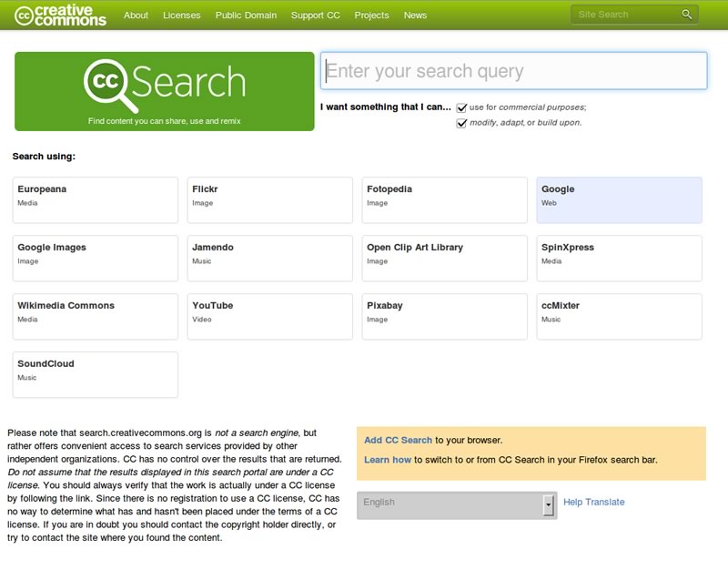
Task: Click the Help Translate link
Action: pos(593,502)
